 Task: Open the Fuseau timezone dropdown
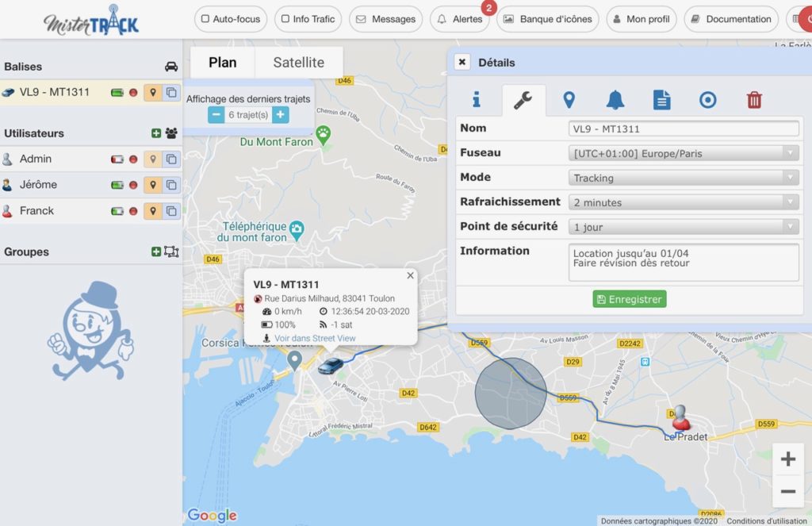[x=684, y=153]
